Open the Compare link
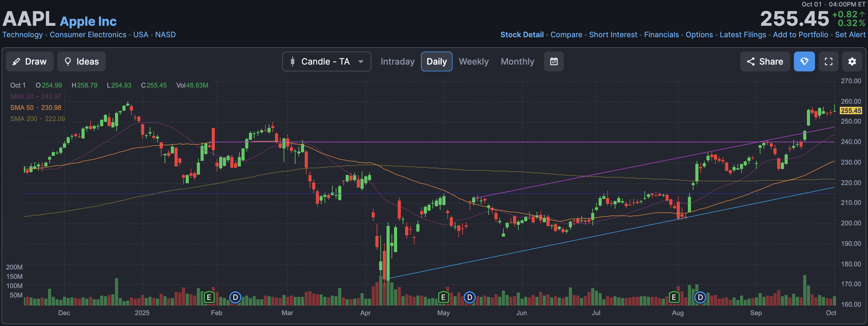868x326 pixels. coord(566,35)
